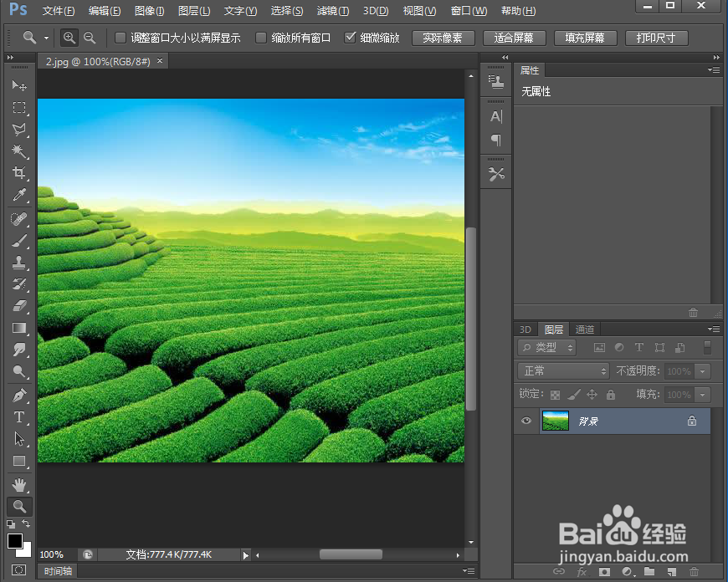Select the Healing Brush tool
728x582 pixels.
tap(19, 218)
